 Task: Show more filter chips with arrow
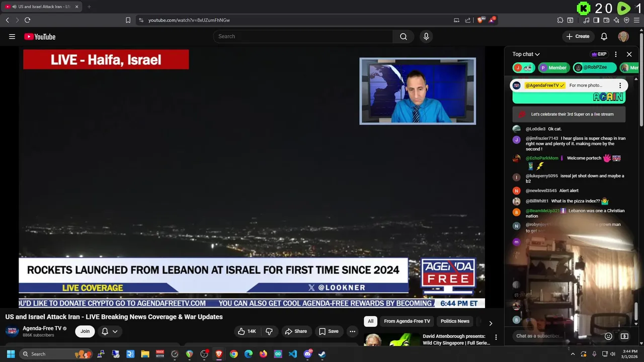pos(491,323)
